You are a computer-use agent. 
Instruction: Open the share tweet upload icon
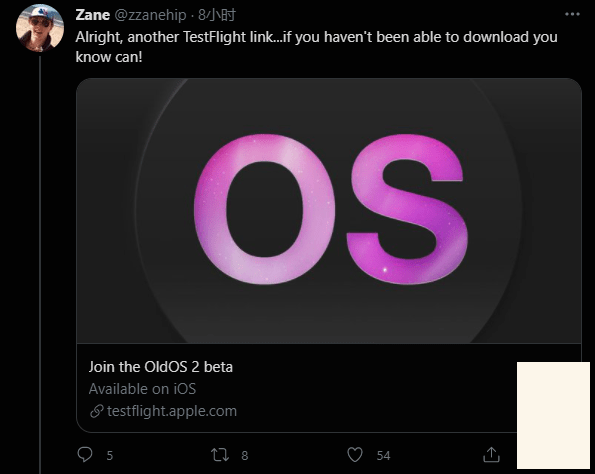click(491, 454)
